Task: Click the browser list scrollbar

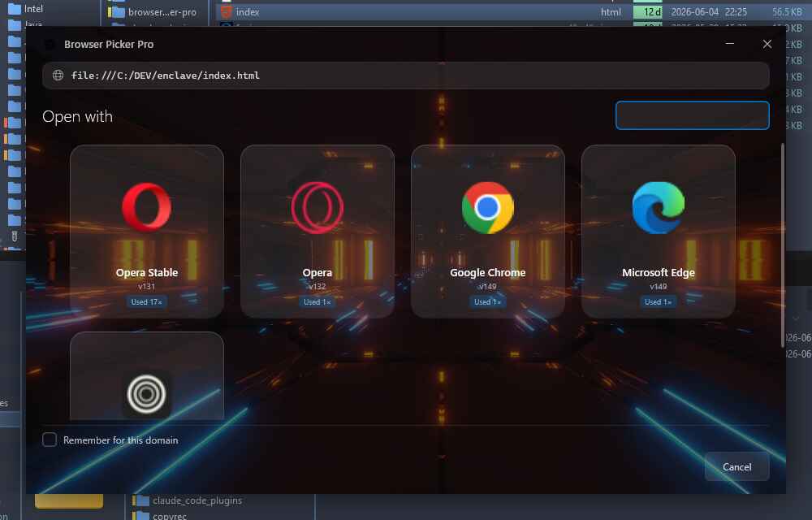Action: (x=782, y=245)
